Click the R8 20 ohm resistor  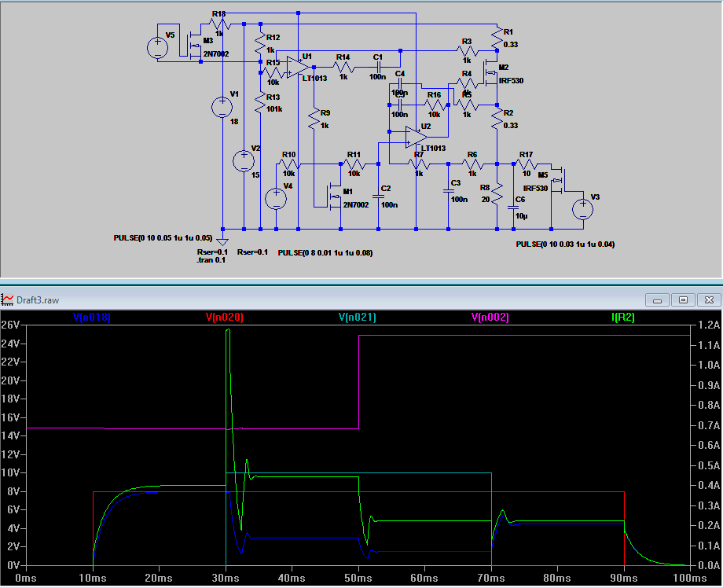(497, 193)
